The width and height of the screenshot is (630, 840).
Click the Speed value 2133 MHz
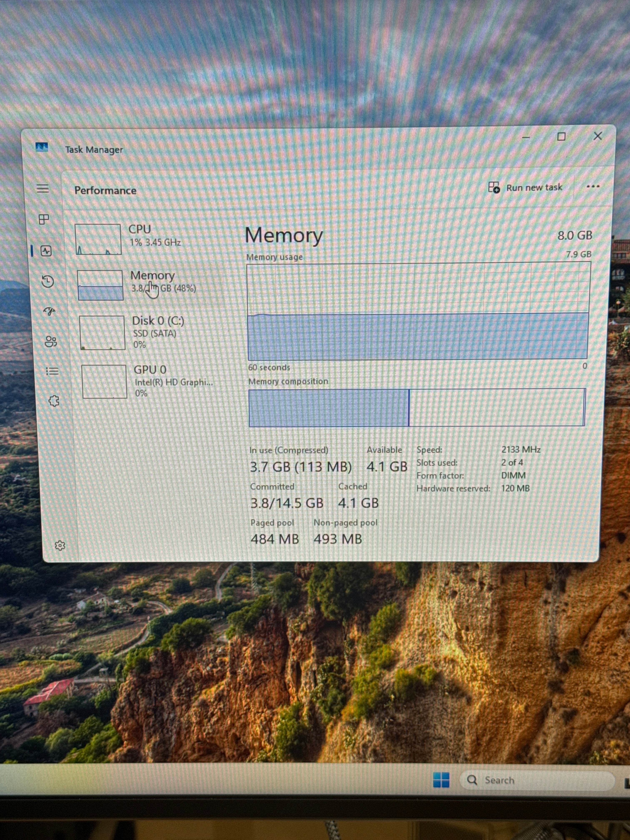click(x=521, y=450)
